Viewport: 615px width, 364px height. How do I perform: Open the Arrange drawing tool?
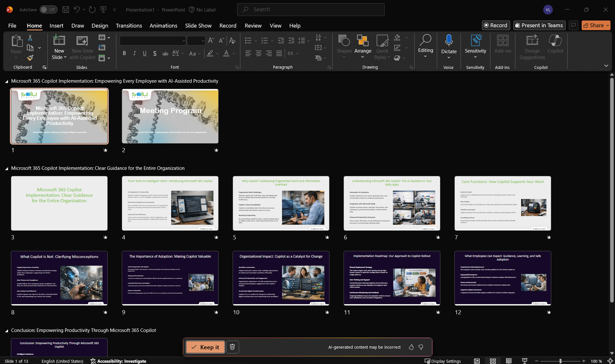click(x=363, y=46)
